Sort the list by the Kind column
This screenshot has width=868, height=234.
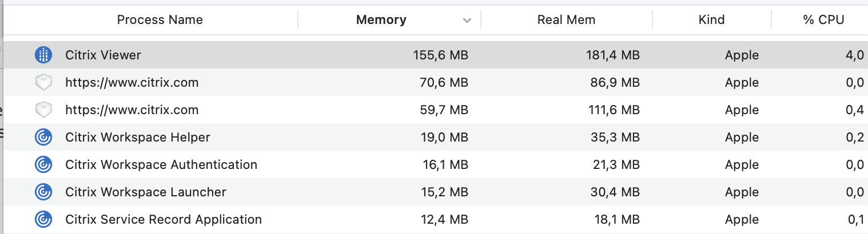[711, 20]
